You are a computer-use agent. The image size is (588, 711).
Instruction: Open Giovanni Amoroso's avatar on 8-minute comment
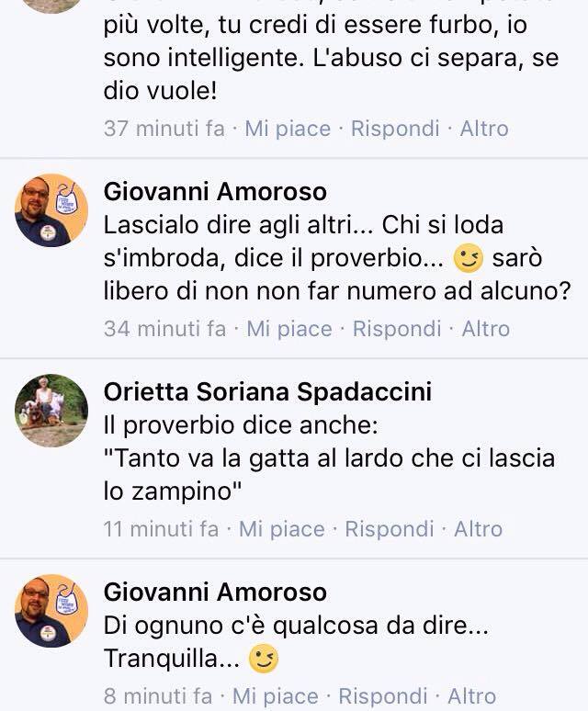click(x=51, y=610)
